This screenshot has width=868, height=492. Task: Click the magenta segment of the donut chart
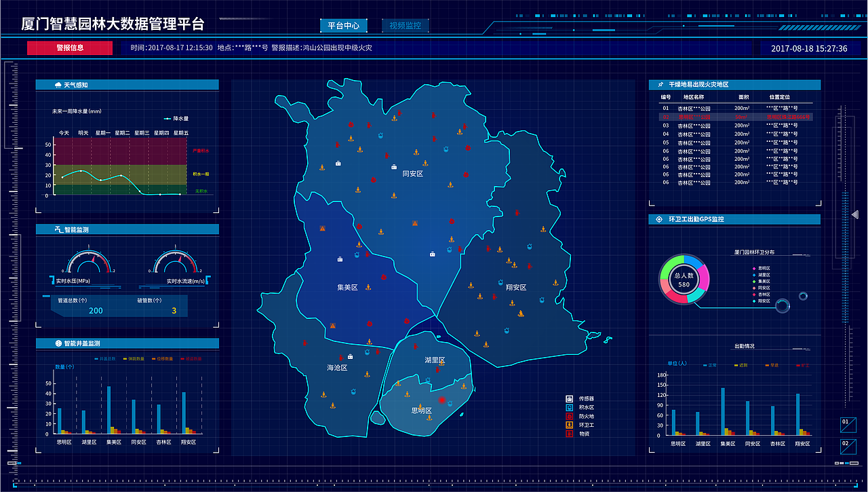(703, 276)
